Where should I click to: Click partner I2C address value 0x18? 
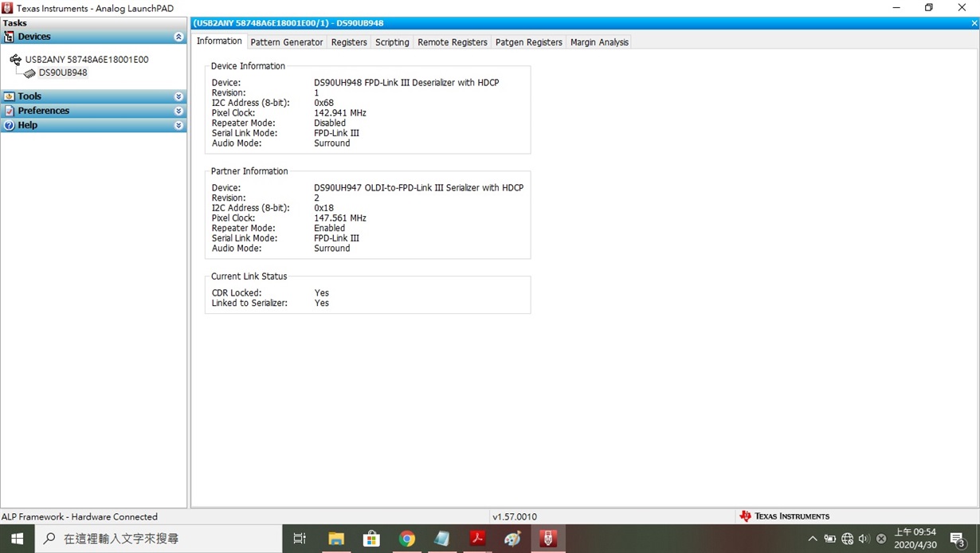pyautogui.click(x=324, y=208)
